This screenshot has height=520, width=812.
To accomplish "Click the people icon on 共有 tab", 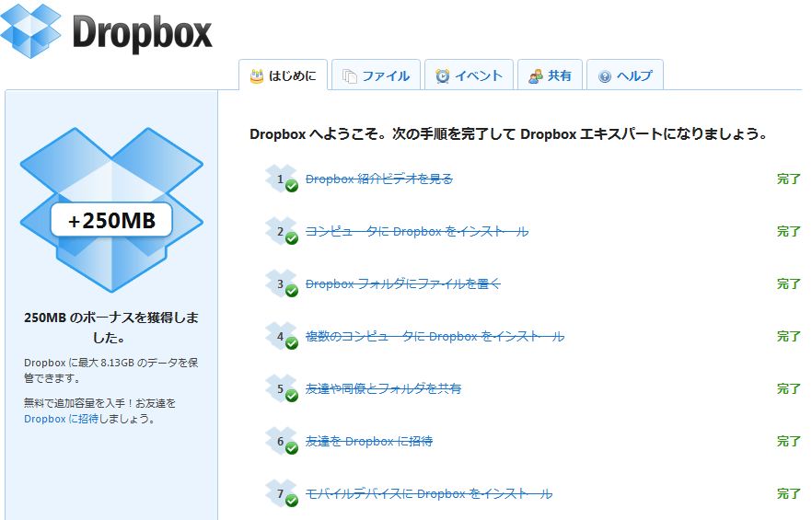I will coord(536,76).
